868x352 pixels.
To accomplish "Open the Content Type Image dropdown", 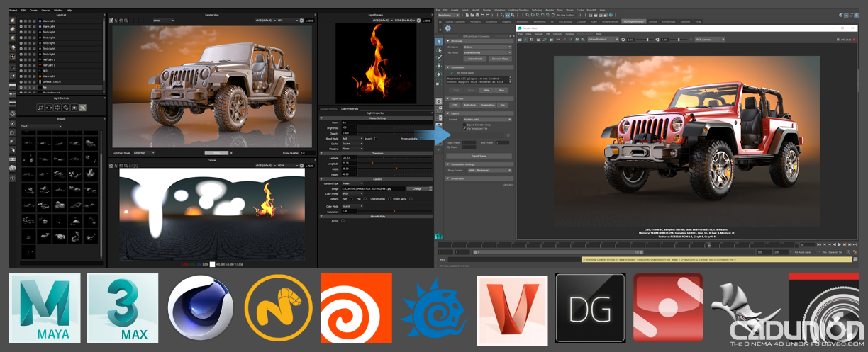I will tap(352, 183).
